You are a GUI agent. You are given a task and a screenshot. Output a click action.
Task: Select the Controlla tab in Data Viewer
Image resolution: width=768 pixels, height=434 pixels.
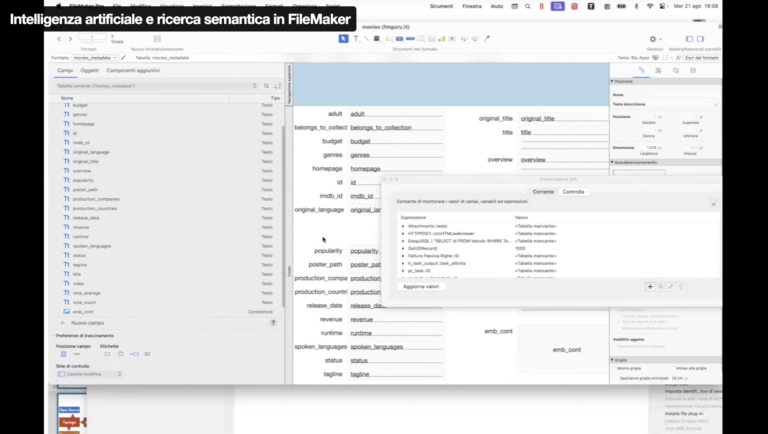click(573, 192)
